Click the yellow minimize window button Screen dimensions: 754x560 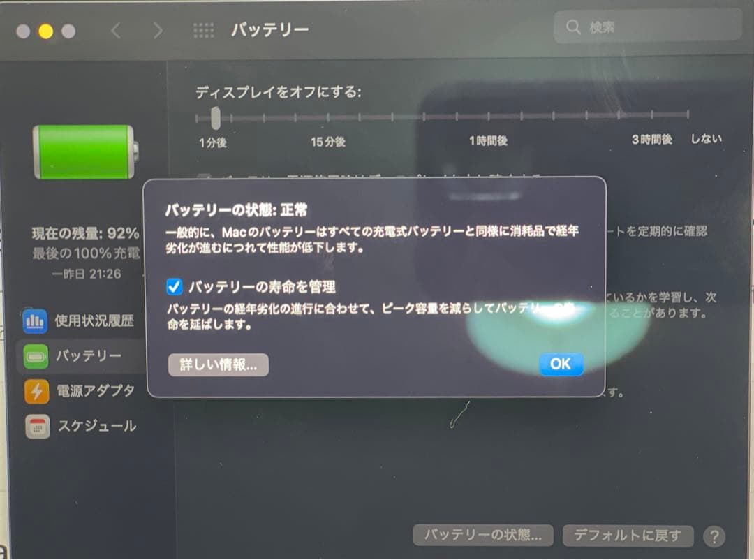45,31
